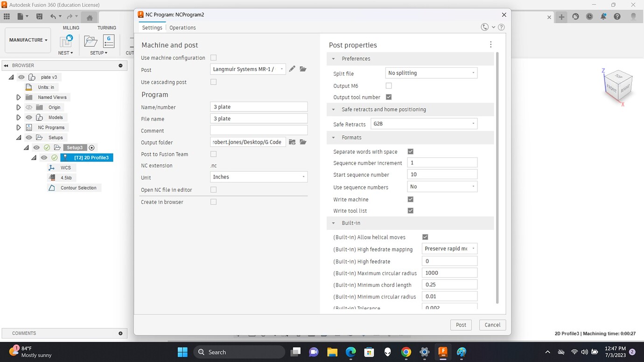Image resolution: width=644 pixels, height=362 pixels.
Task: Open the job status clock icon
Action: pyautogui.click(x=589, y=16)
